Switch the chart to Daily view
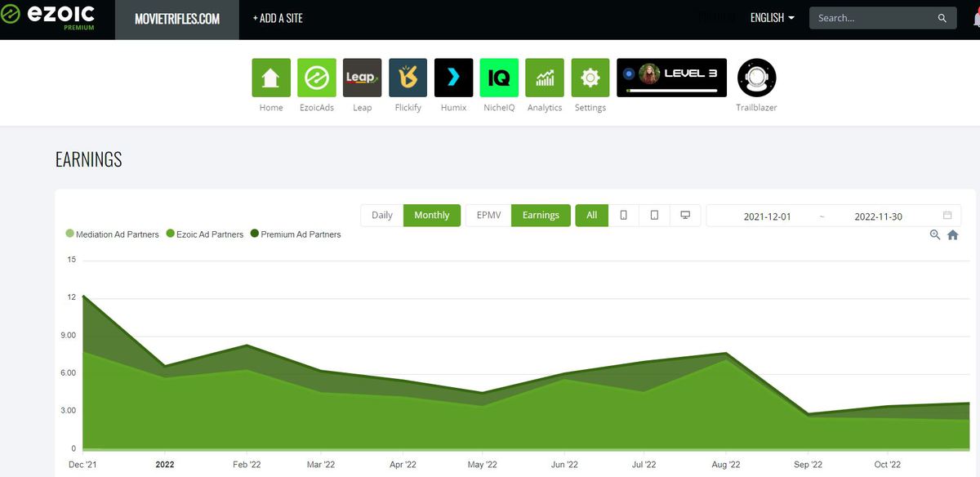The height and width of the screenshot is (477, 980). [382, 216]
